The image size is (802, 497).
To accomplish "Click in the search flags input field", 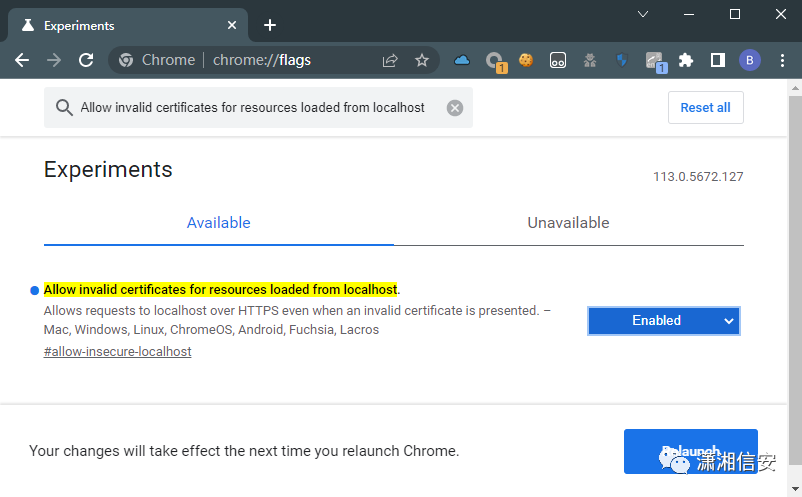I will tap(250, 108).
